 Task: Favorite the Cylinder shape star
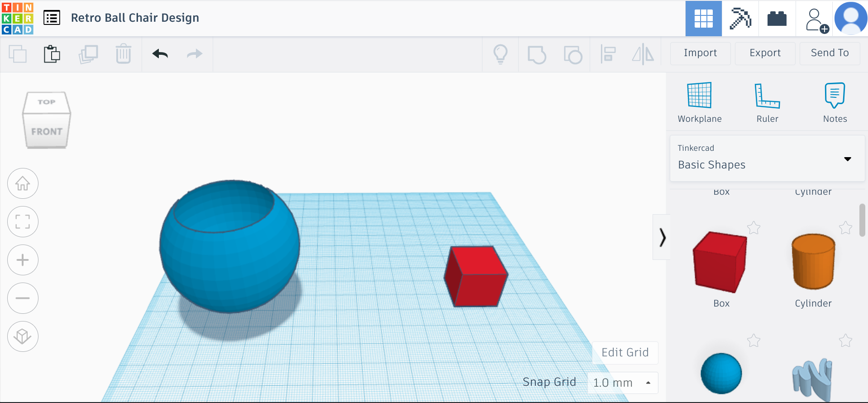pyautogui.click(x=845, y=228)
